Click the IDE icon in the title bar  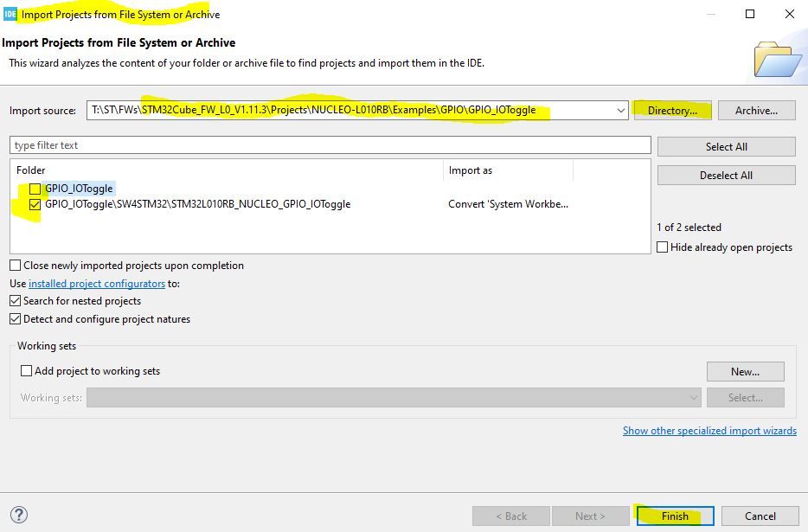click(x=10, y=14)
